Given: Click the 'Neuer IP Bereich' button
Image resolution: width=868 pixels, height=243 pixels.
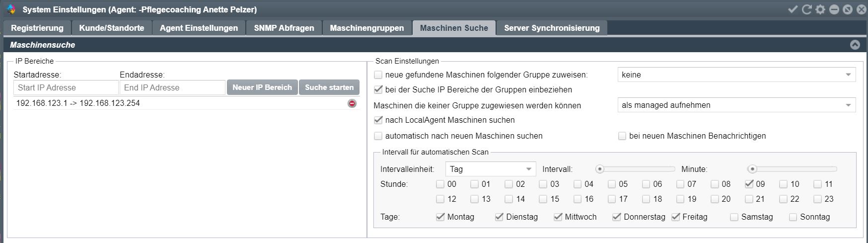Looking at the screenshot, I should click(262, 87).
